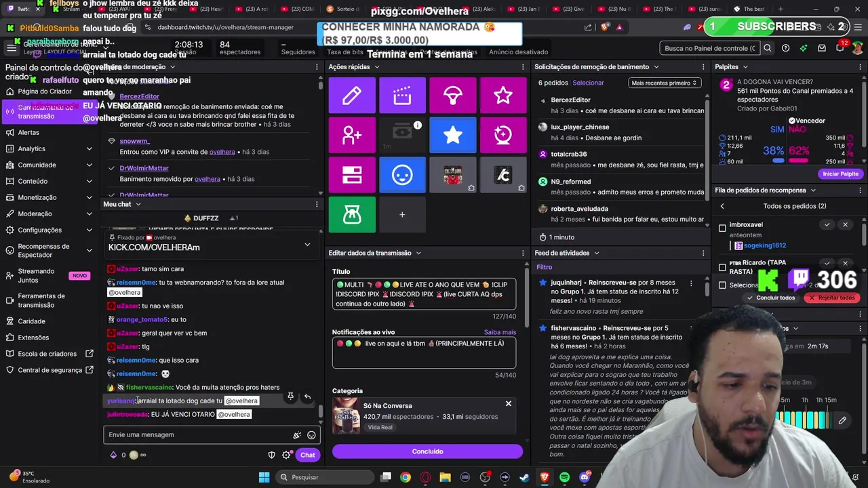The image size is (868, 488).
Task: Click the blue smiley face quick action
Action: coord(402,175)
